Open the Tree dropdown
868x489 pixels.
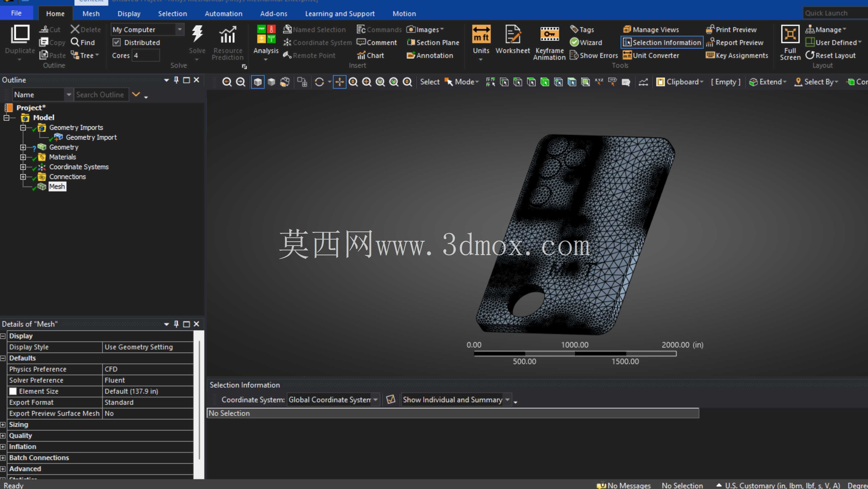pos(85,55)
